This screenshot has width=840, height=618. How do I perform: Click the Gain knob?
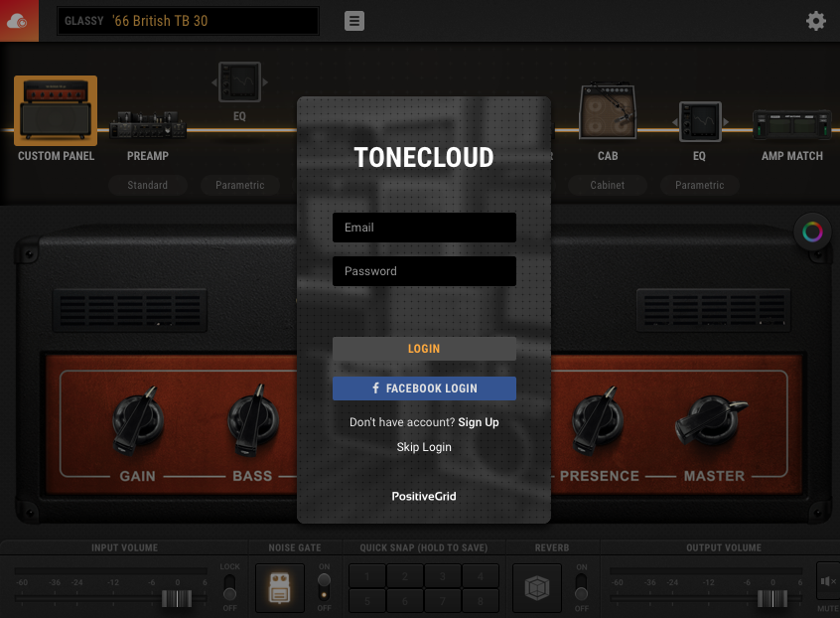point(137,420)
